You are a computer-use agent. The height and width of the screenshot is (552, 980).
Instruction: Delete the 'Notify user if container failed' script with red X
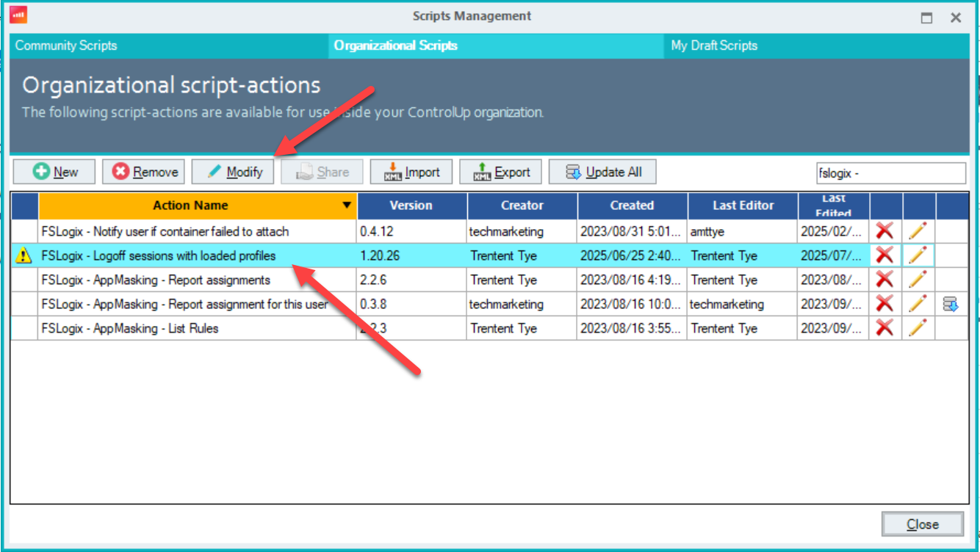(885, 231)
